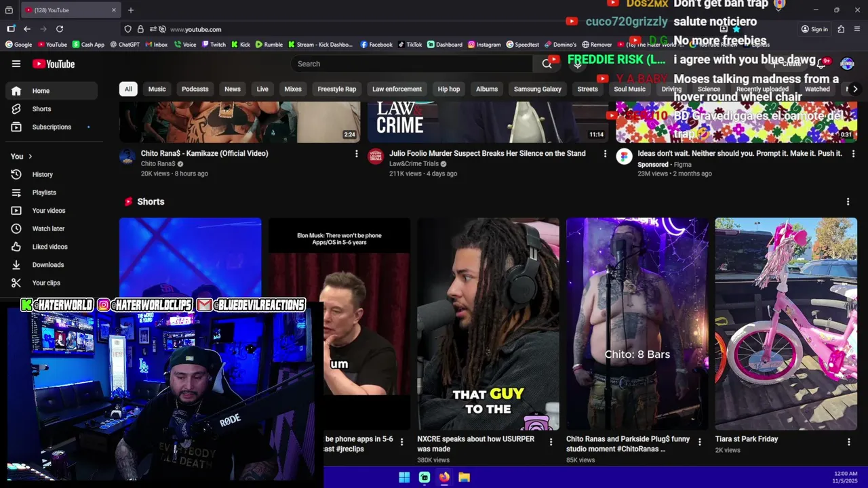Open the TikTok bookmark
Image resolution: width=868 pixels, height=488 pixels.
(410, 45)
